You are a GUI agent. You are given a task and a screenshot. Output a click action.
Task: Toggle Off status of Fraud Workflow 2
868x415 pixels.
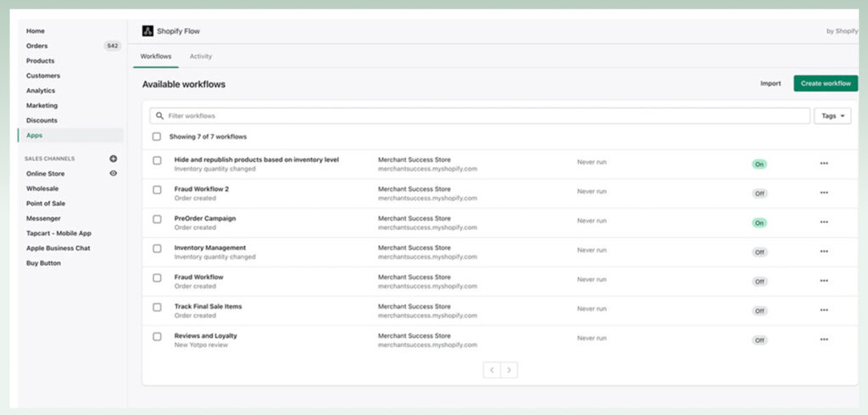(759, 193)
